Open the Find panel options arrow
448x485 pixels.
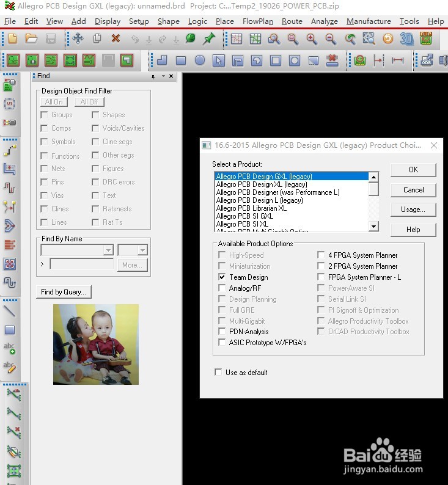(163, 76)
